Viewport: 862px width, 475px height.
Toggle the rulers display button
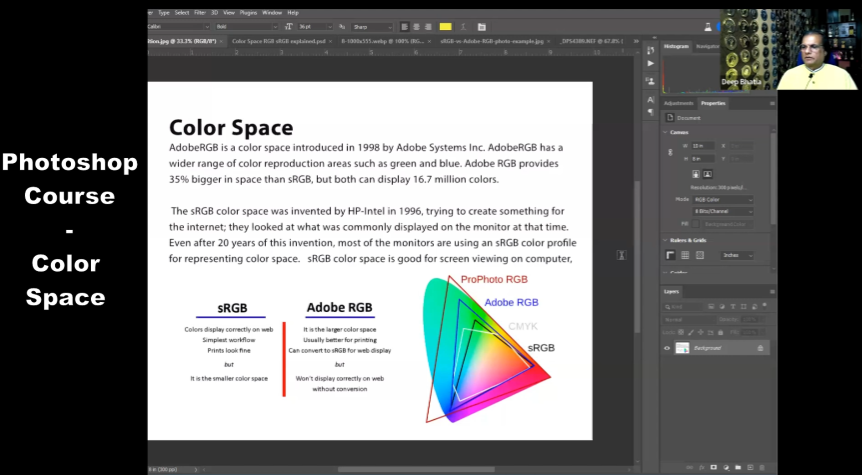[671, 255]
